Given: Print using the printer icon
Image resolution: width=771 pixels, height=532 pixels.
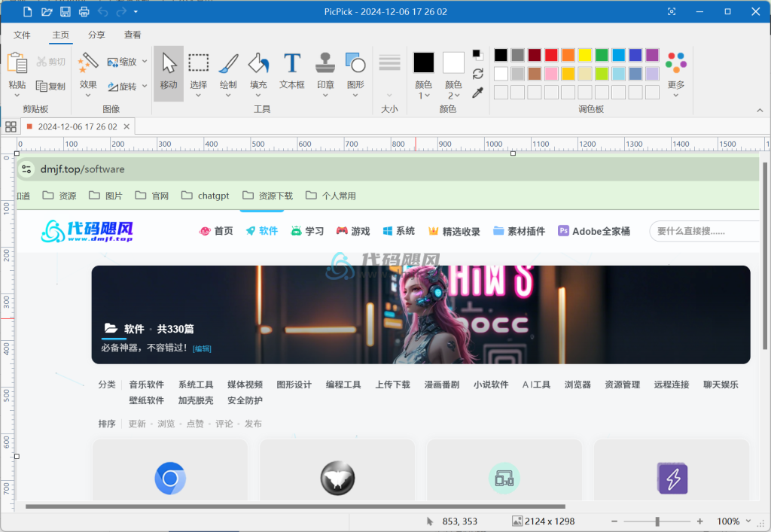Looking at the screenshot, I should 84,11.
